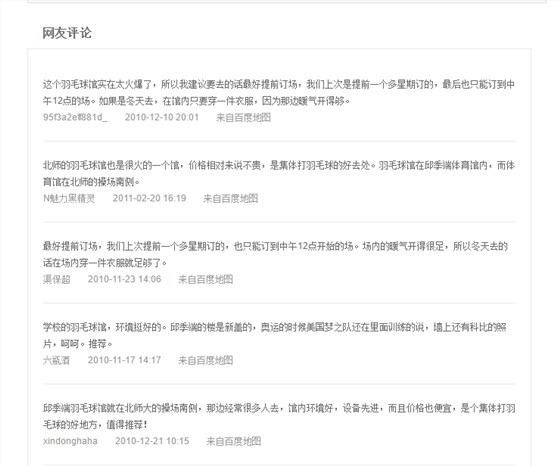Click the line starting 育馆在北师的操场南侧
This screenshot has height=466, width=560.
[91, 182]
